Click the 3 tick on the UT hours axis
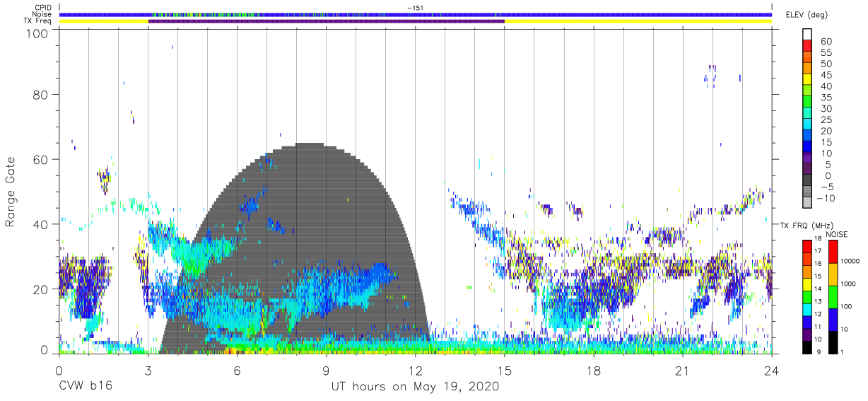 (148, 371)
